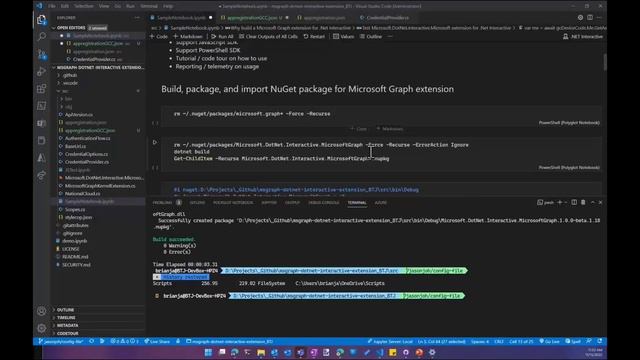Expand the .vscode folder
Image resolution: width=640 pixels, height=360 pixels.
70,83
